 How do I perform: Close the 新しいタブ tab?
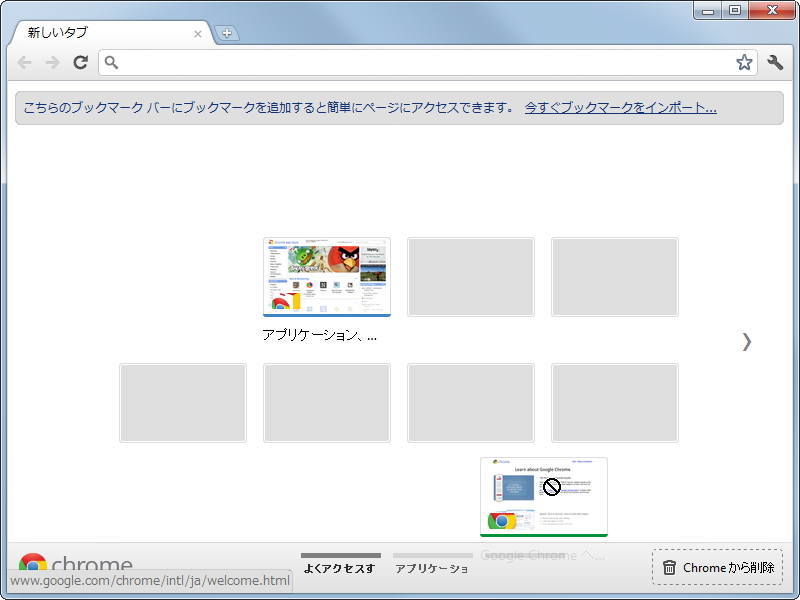click(x=198, y=33)
